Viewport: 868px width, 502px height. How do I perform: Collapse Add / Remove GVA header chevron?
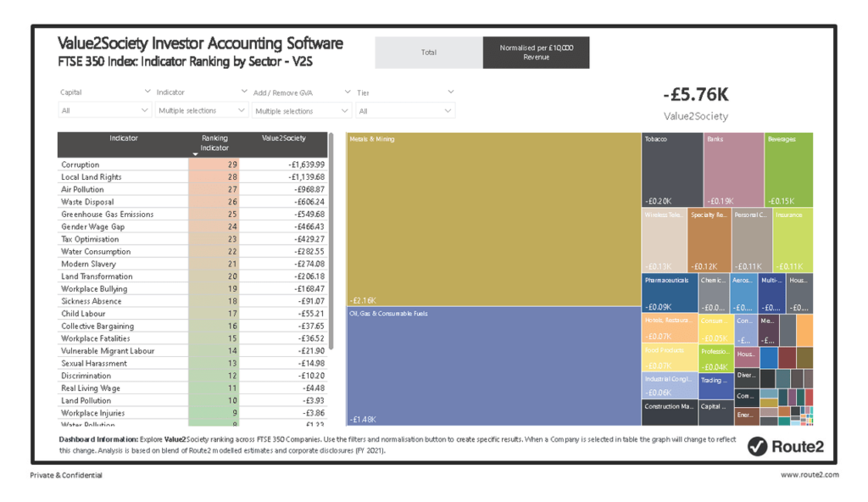click(347, 92)
